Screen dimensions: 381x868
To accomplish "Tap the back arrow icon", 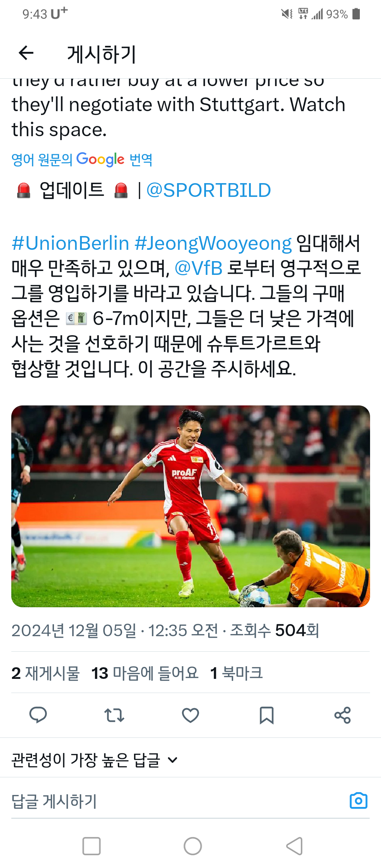I will [26, 53].
